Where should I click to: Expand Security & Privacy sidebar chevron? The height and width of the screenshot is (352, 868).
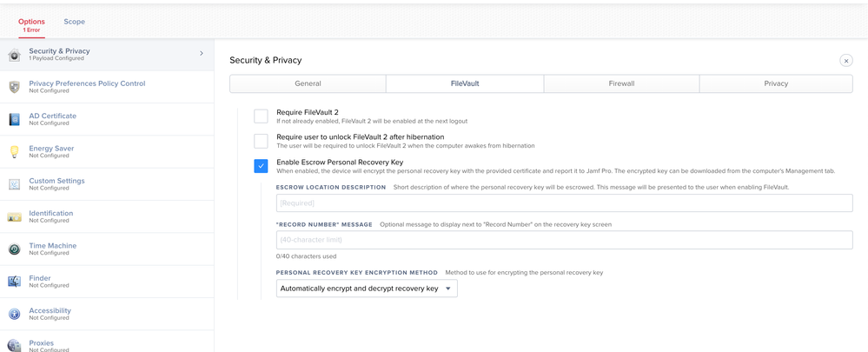202,53
